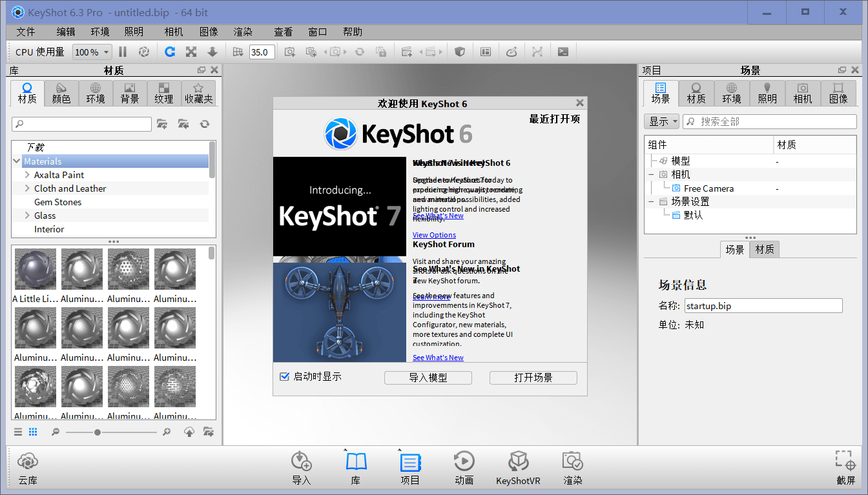Select 默认 under scene settings
868x495 pixels.
click(x=693, y=215)
